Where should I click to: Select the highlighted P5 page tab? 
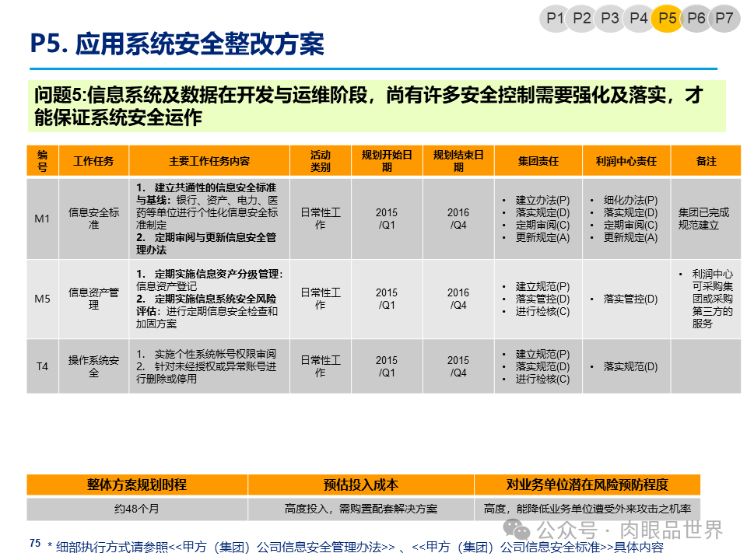coord(667,19)
